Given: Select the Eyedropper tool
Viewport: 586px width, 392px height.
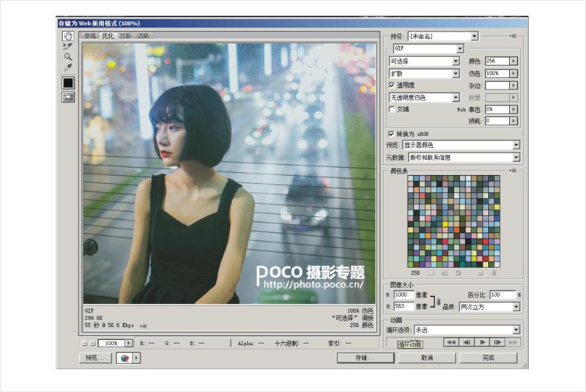Looking at the screenshot, I should 67,67.
